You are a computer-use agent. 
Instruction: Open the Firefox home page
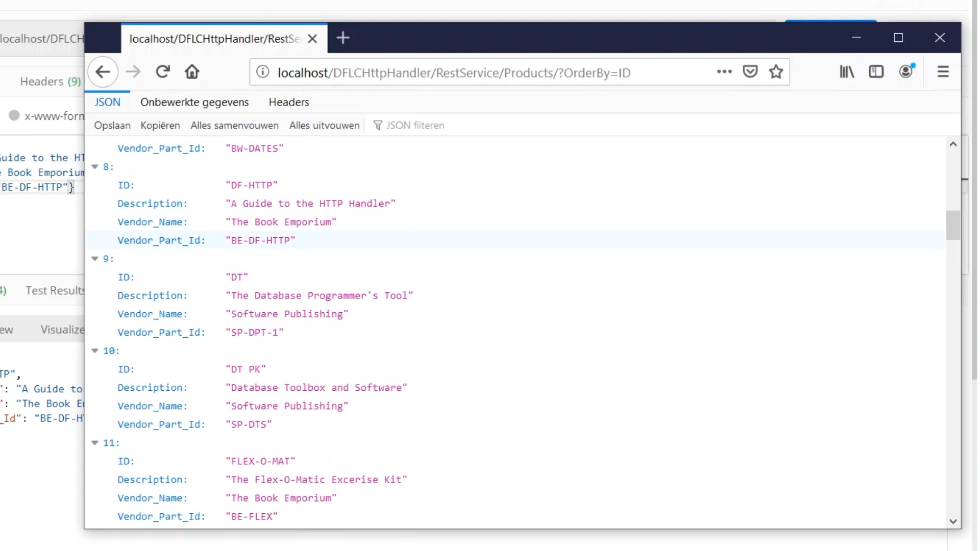pos(192,72)
